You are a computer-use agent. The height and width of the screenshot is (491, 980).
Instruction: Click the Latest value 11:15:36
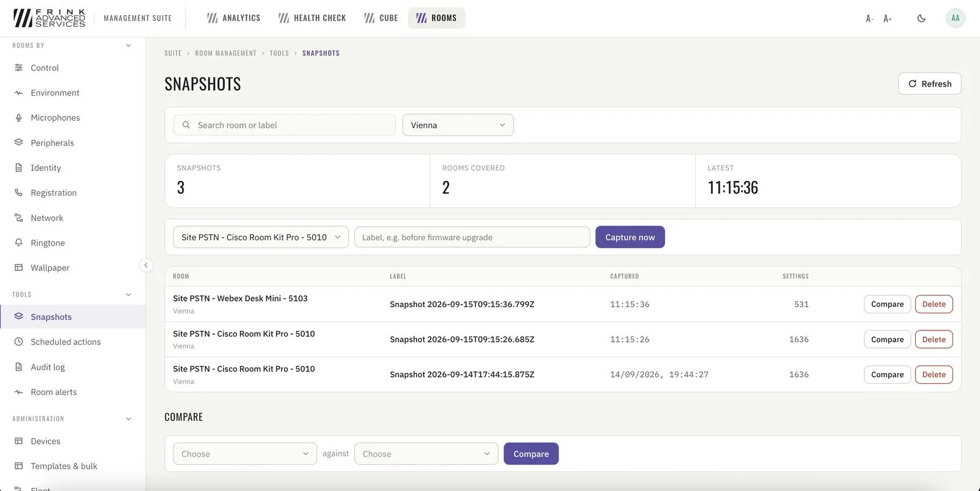[x=733, y=188]
